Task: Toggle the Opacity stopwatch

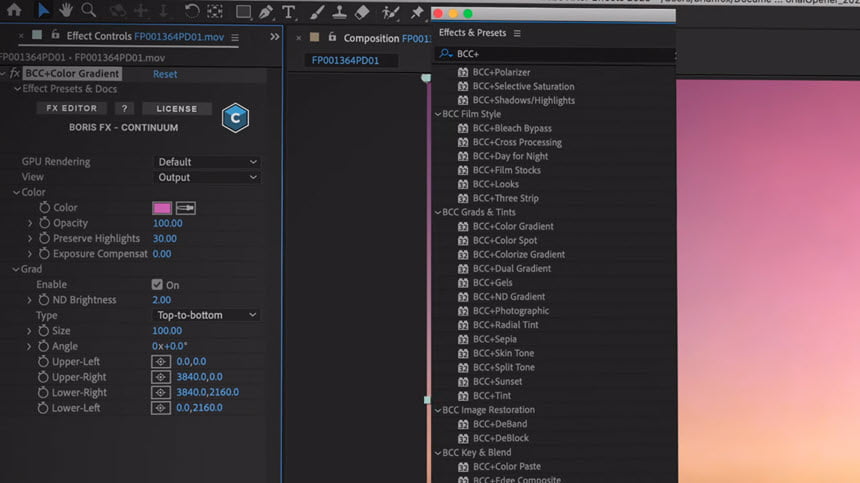Action: 44,223
